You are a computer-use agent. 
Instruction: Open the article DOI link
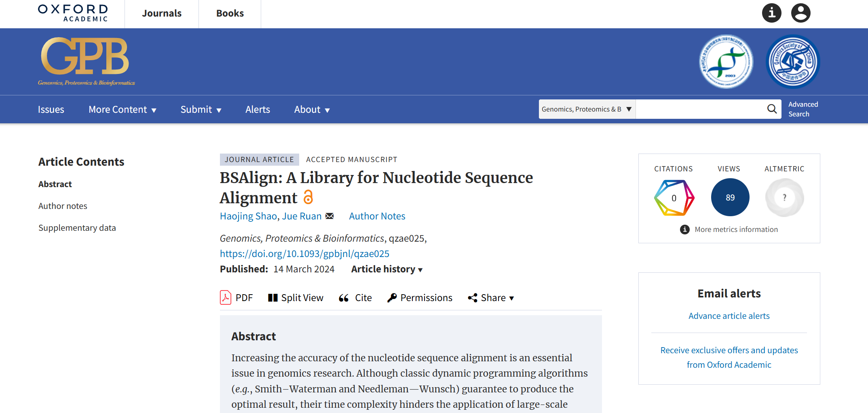point(304,254)
